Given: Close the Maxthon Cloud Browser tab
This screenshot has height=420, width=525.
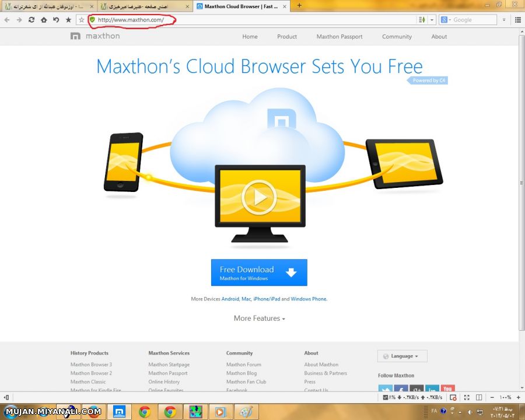Looking at the screenshot, I should pyautogui.click(x=285, y=6).
